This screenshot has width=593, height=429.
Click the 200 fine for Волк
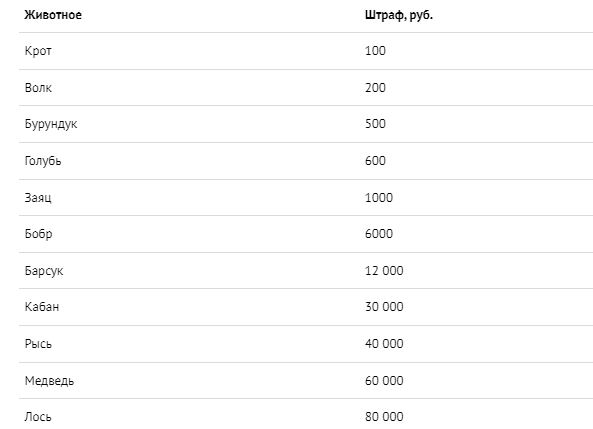[375, 88]
